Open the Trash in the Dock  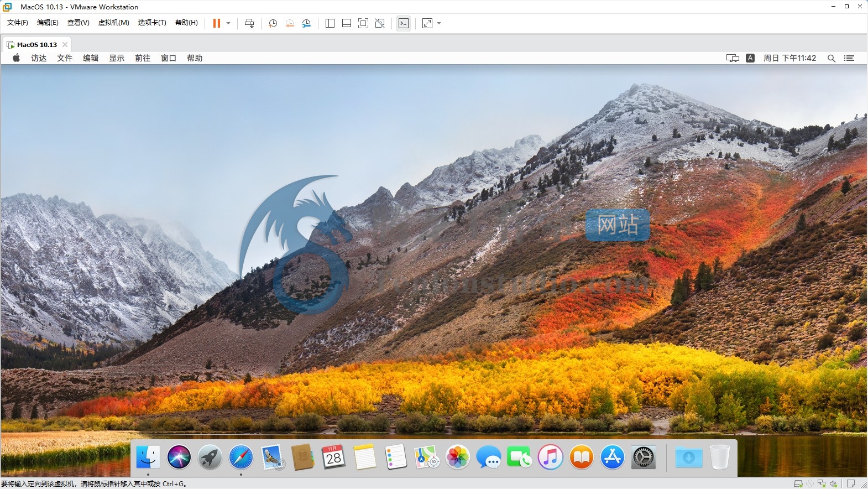coord(720,457)
